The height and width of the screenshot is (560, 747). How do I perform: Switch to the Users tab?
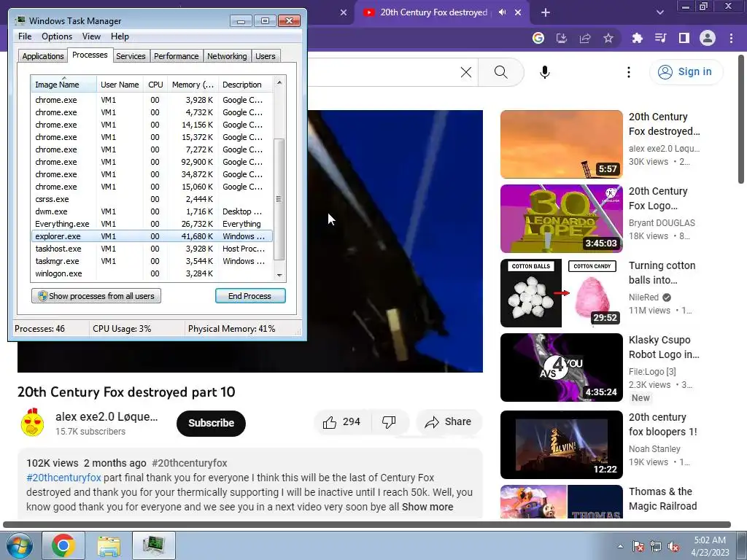(266, 56)
